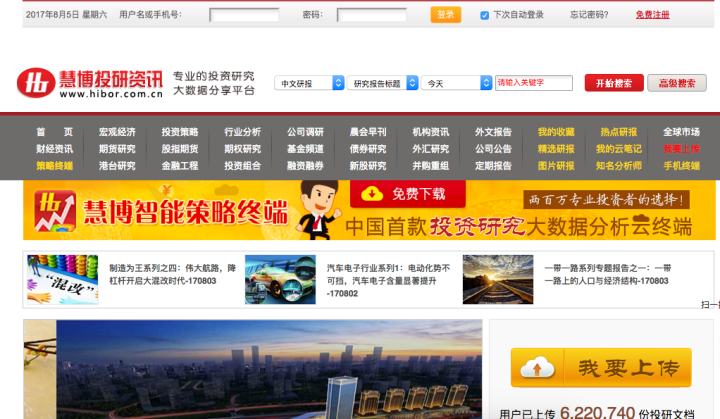Open the 混改 report thumbnail

tap(62, 280)
